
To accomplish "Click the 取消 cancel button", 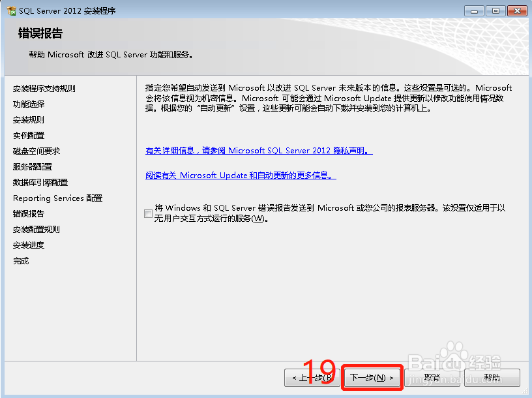I will pos(432,378).
